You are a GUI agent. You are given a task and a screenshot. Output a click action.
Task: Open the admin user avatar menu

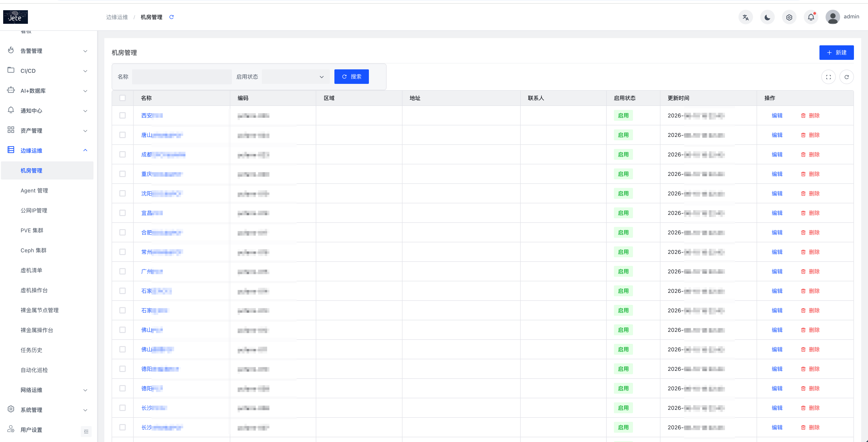tap(833, 17)
